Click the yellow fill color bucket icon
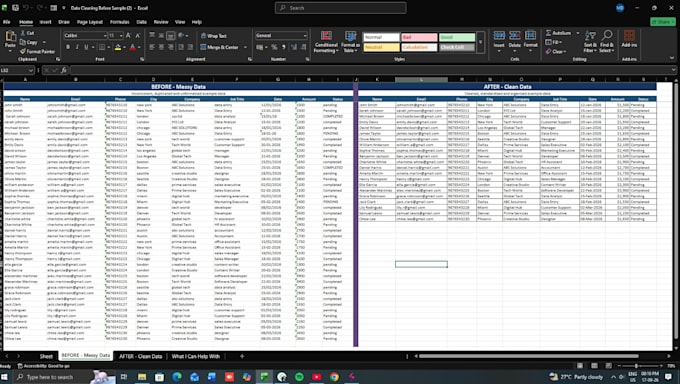Image resolution: width=680 pixels, height=384 pixels. [x=118, y=47]
